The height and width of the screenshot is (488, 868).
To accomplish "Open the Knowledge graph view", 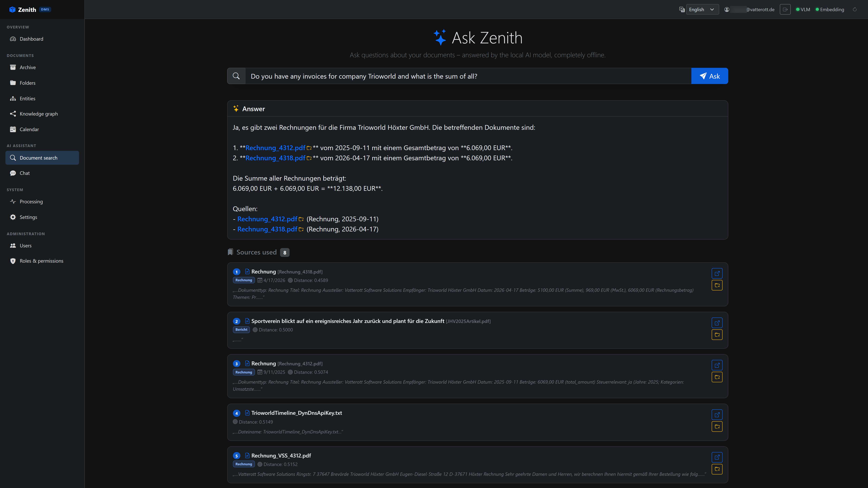I will [x=42, y=114].
